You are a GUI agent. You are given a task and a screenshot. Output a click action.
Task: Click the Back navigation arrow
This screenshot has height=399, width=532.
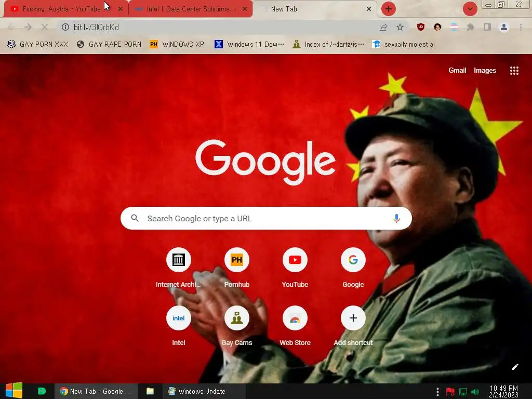pos(11,27)
